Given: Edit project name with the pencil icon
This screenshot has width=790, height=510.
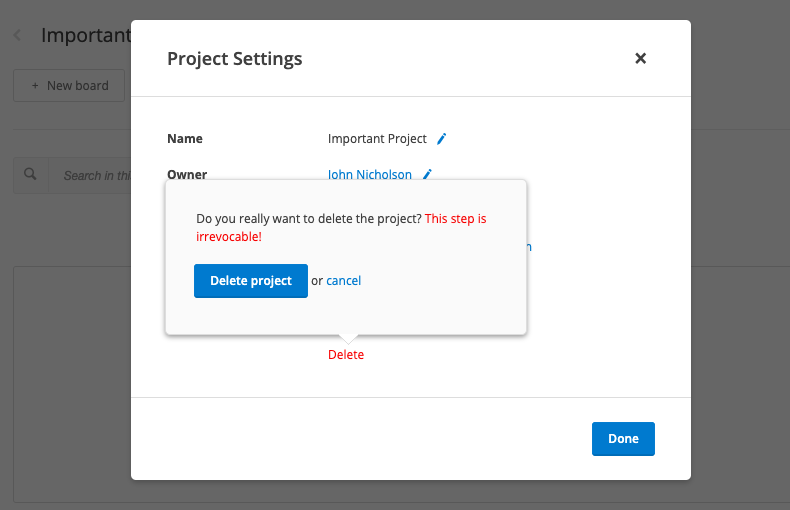Looking at the screenshot, I should 441,139.
